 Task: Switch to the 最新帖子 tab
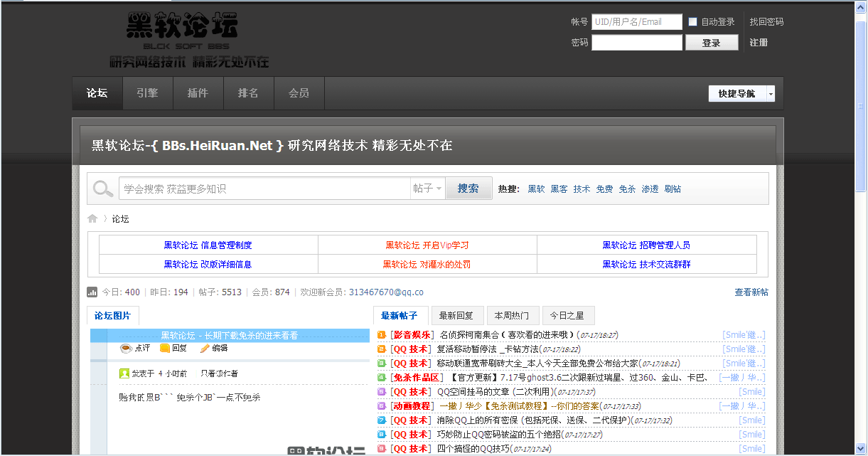(x=400, y=316)
